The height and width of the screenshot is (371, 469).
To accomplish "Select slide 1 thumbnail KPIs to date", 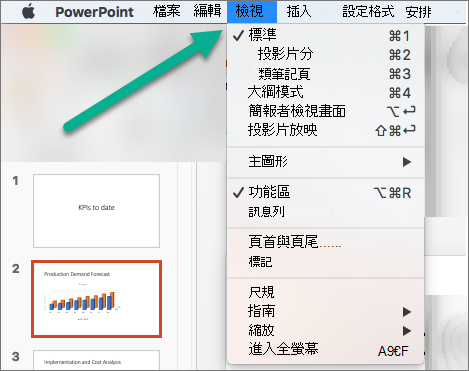I will point(96,211).
